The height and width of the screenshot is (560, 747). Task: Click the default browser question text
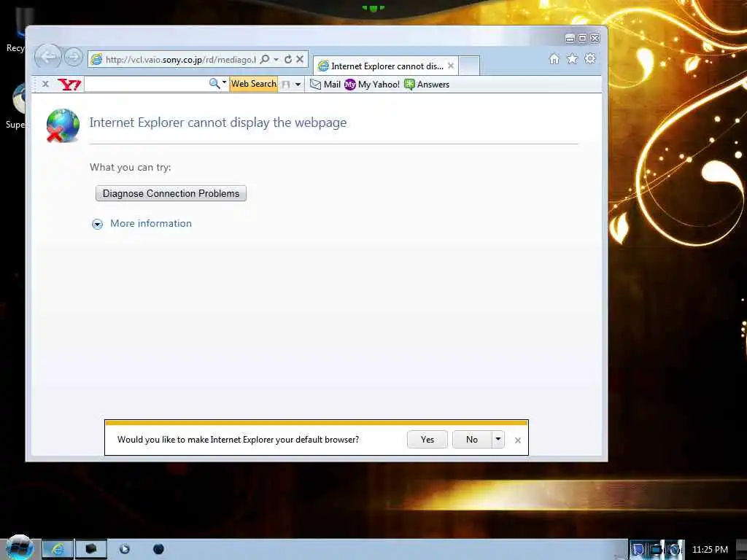coord(239,440)
